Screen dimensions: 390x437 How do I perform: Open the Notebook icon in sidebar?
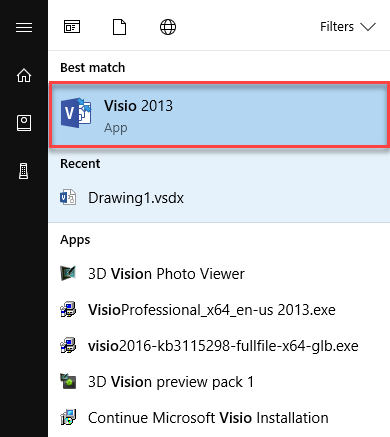[x=24, y=123]
